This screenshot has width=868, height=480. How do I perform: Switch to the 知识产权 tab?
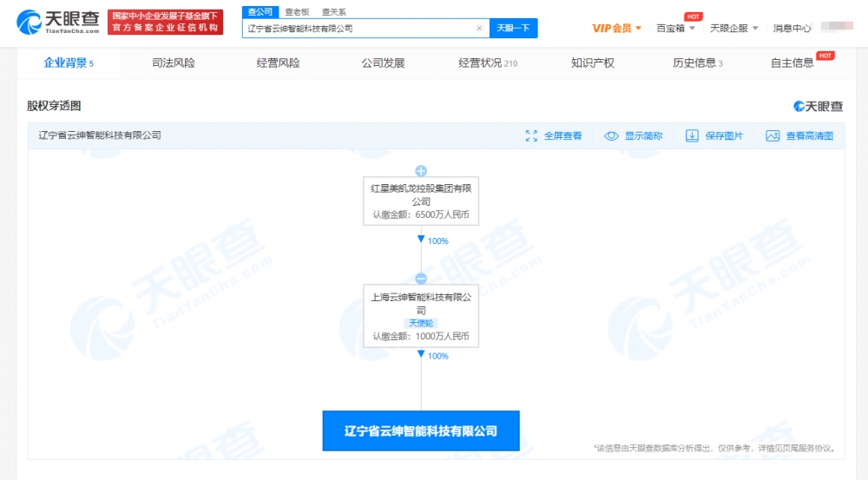592,63
